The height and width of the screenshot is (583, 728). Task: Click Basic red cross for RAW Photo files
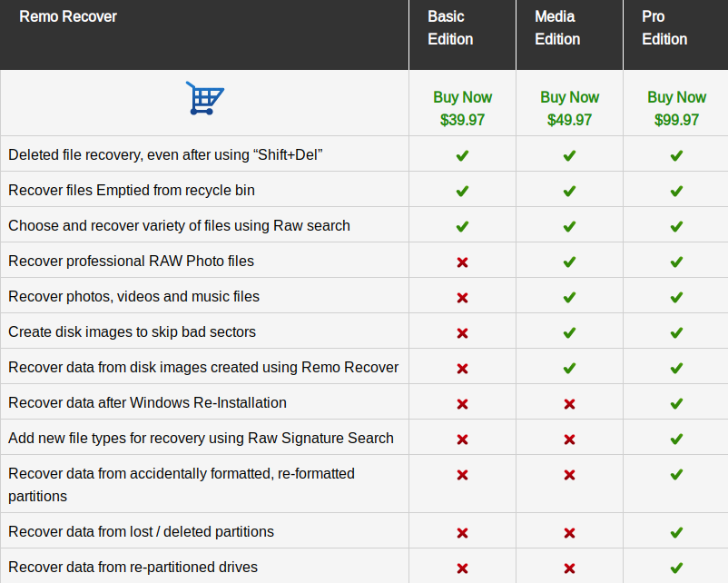point(462,262)
